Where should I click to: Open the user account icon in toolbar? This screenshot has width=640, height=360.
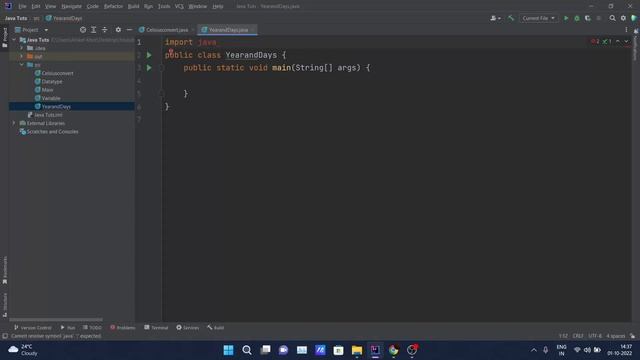point(495,18)
